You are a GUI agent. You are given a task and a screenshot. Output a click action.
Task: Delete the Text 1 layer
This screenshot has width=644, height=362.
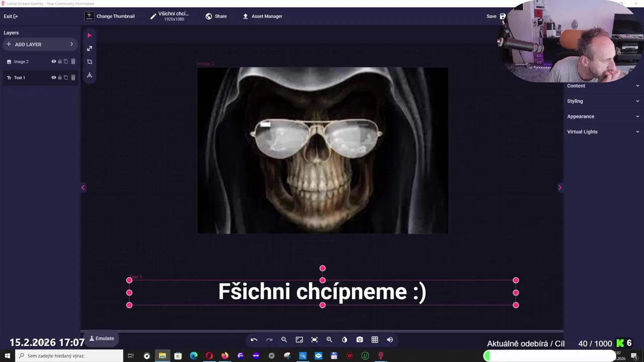(x=73, y=78)
